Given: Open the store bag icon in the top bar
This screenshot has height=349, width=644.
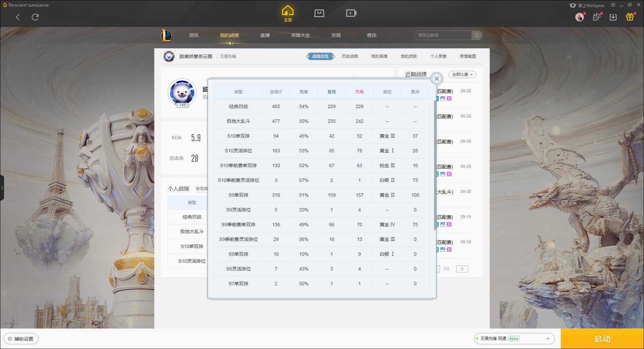Looking at the screenshot, I should coord(319,13).
